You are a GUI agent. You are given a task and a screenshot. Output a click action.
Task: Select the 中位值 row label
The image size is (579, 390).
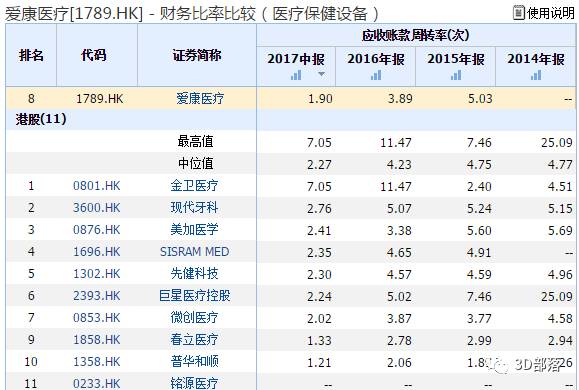point(195,164)
